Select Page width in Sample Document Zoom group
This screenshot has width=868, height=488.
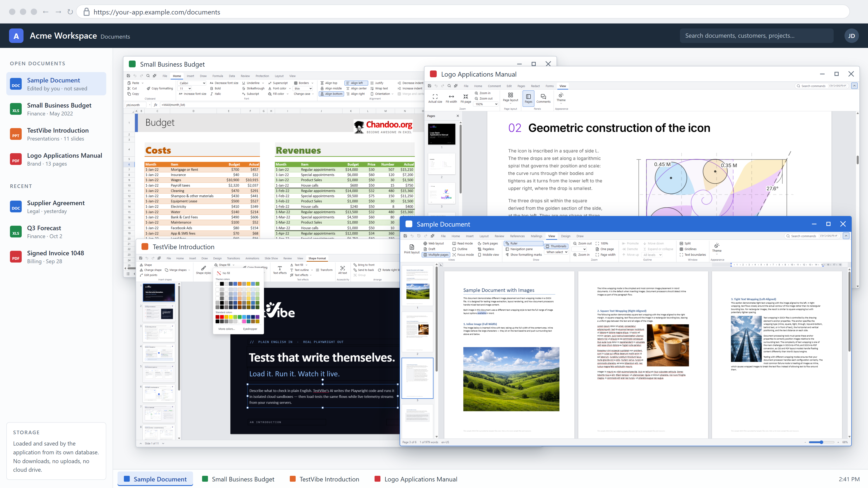point(606,255)
